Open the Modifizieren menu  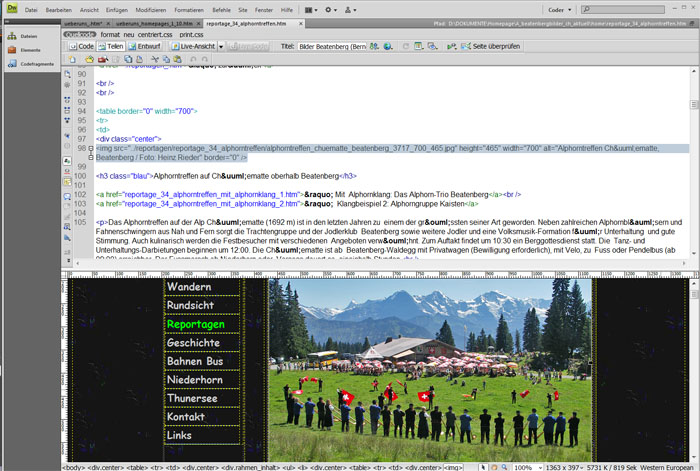click(x=151, y=10)
